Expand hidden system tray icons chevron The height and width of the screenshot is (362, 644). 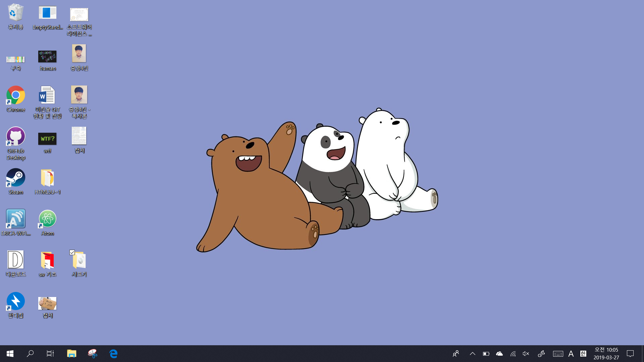click(472, 354)
